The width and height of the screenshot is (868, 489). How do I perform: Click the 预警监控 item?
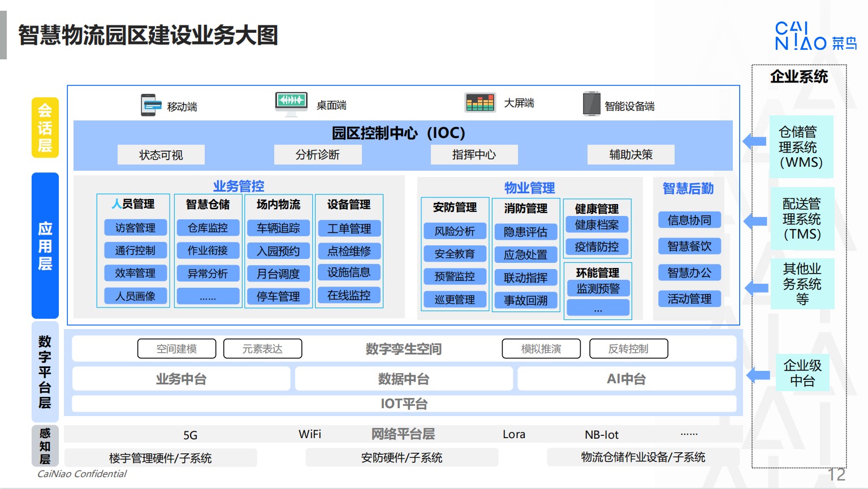pyautogui.click(x=455, y=276)
